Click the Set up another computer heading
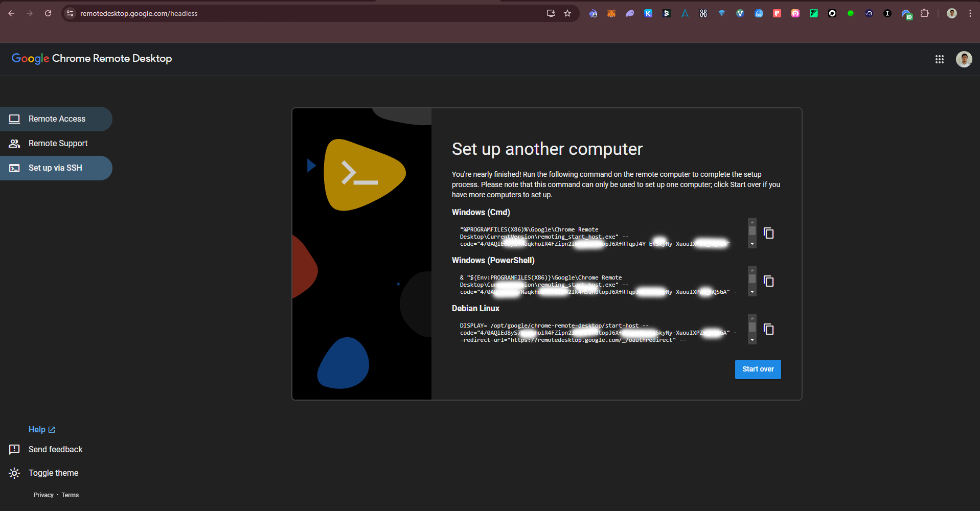This screenshot has height=511, width=980. click(547, 149)
